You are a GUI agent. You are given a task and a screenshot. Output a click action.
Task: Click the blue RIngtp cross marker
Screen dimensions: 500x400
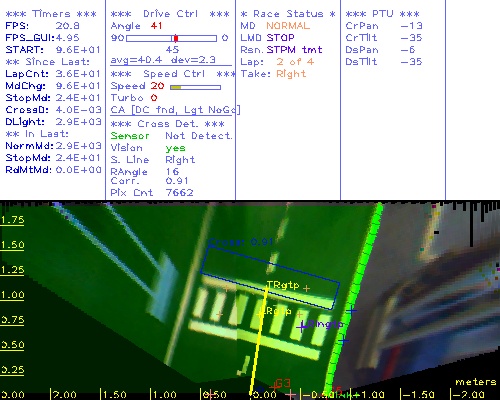[x=302, y=327]
